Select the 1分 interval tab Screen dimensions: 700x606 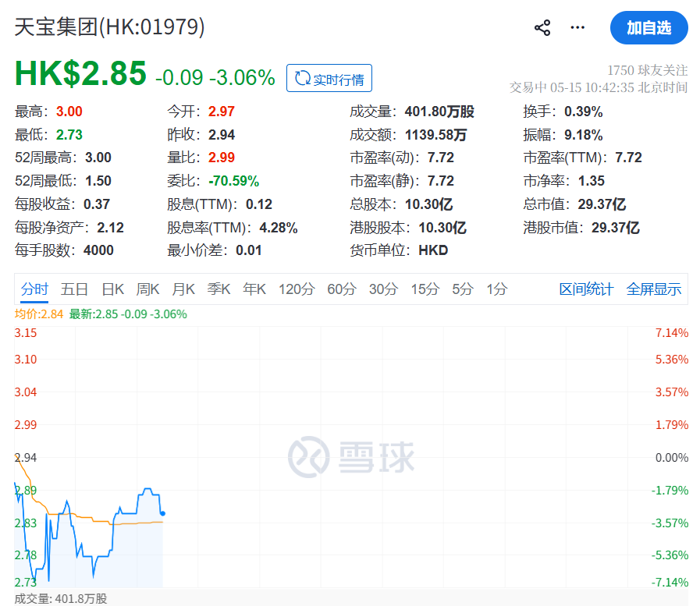click(497, 289)
